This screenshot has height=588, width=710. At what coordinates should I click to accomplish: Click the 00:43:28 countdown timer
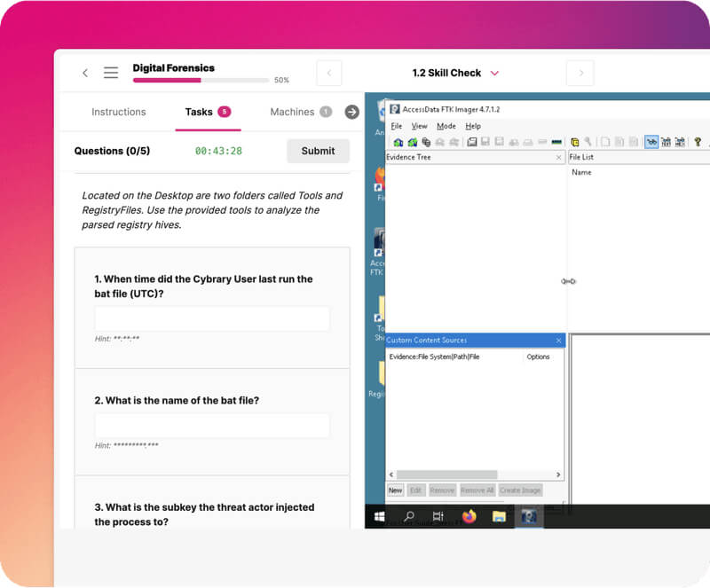tap(218, 151)
